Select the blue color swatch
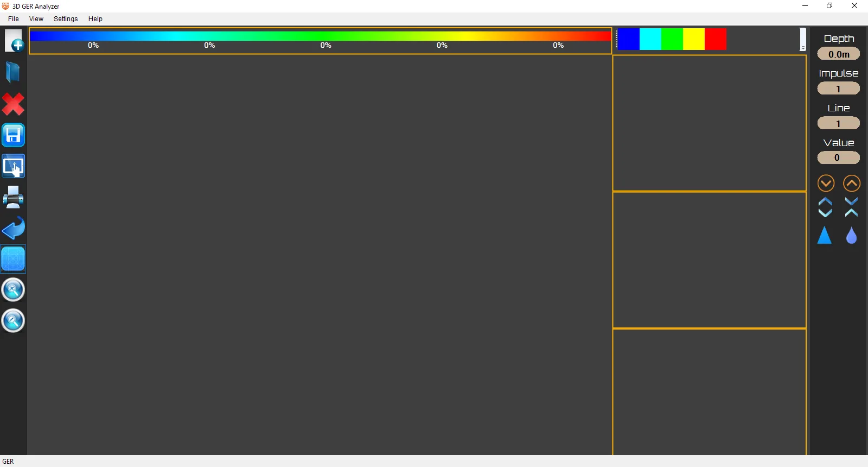 coord(629,39)
